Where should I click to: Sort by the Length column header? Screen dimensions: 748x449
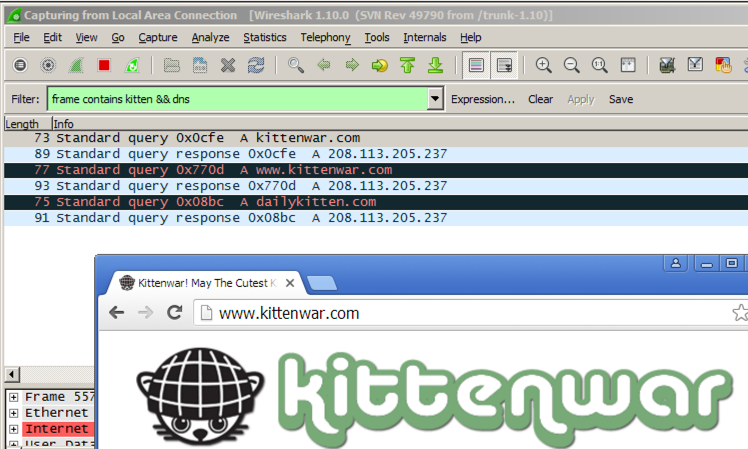coord(27,124)
